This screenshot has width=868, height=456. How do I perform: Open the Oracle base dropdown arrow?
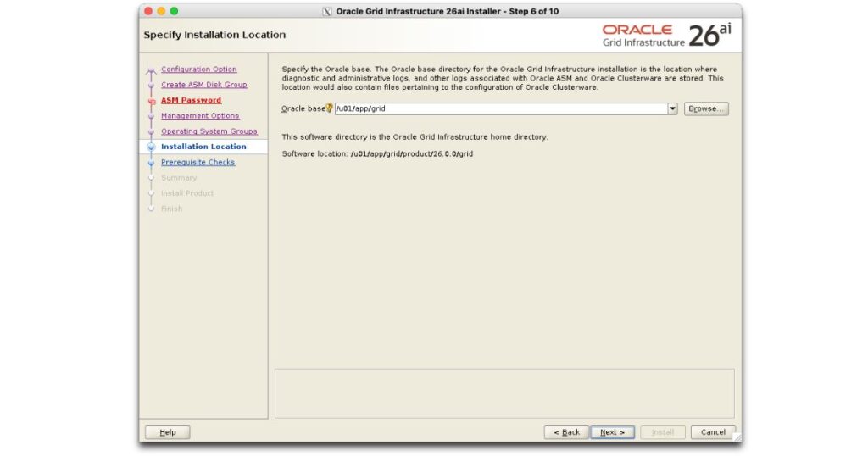click(x=672, y=109)
